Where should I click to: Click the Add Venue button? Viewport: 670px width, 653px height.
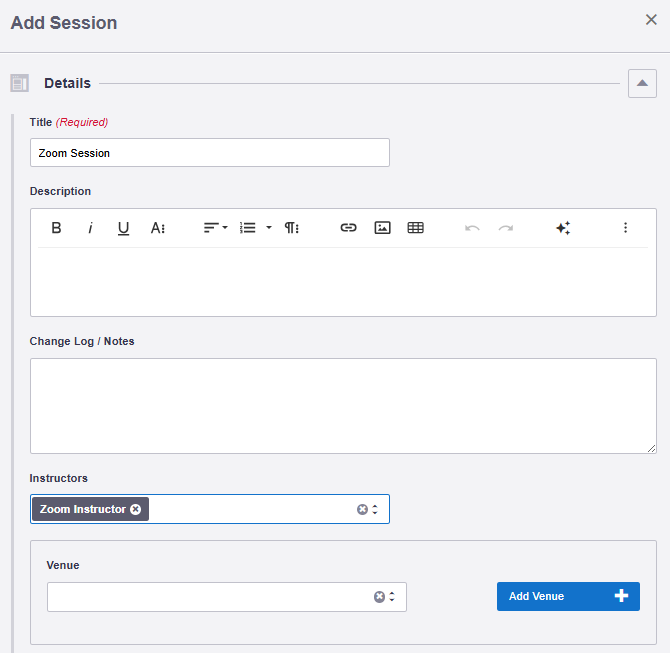pyautogui.click(x=568, y=596)
